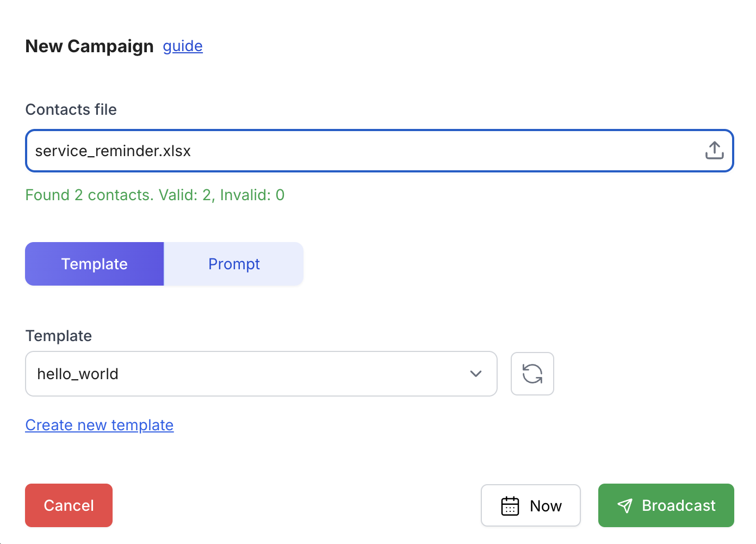The width and height of the screenshot is (756, 544).
Task: Switch to the Prompt tab
Action: [234, 264]
